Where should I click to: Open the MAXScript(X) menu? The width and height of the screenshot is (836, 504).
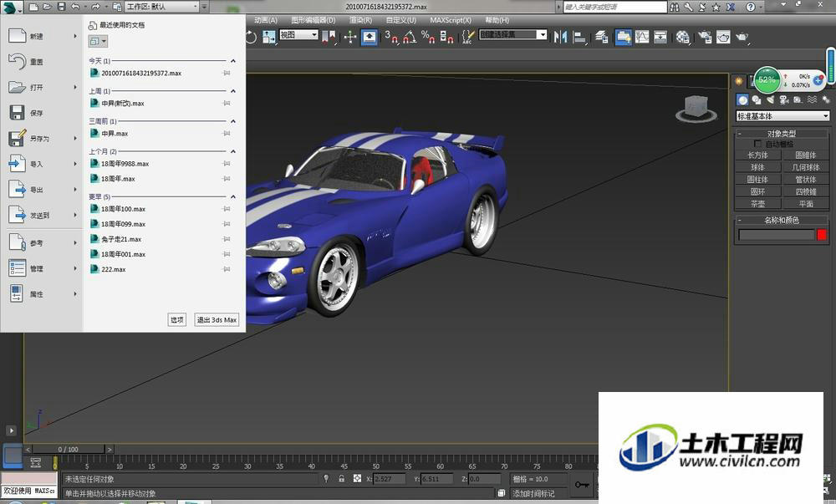451,20
